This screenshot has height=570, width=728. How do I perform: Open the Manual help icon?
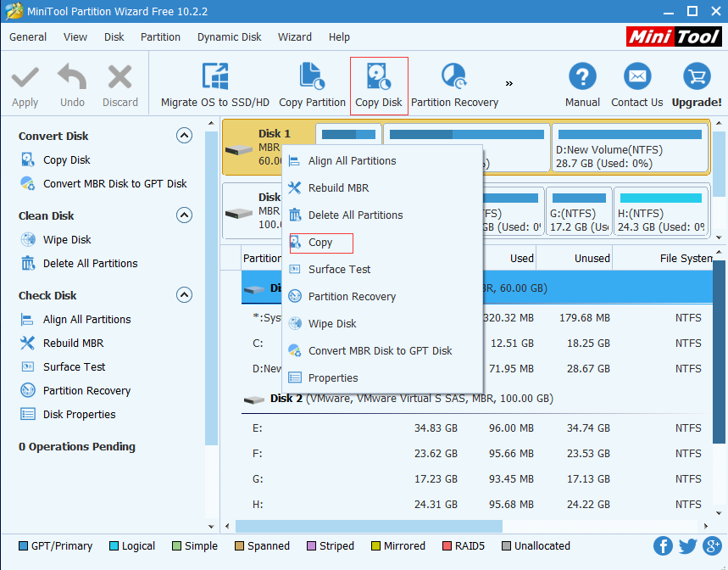[x=582, y=76]
